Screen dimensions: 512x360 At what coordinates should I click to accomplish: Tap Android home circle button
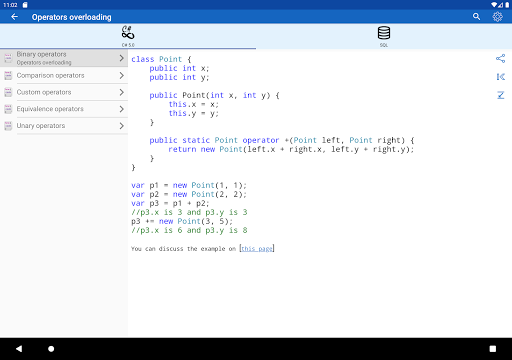(x=51, y=349)
